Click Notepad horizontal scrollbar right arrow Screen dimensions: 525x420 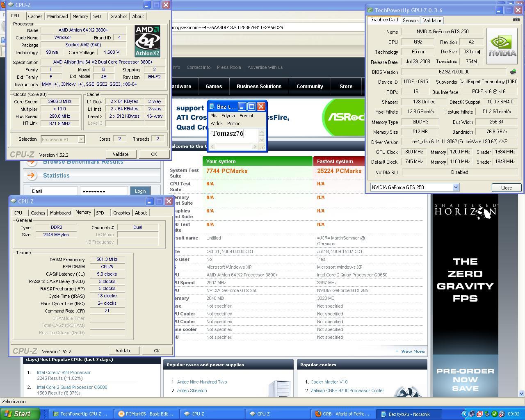(255, 147)
